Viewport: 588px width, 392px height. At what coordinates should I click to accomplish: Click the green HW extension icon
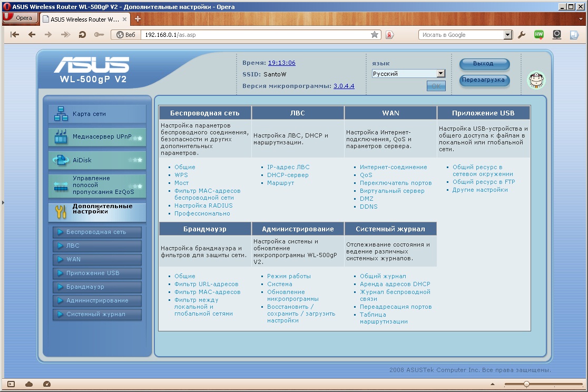(539, 35)
